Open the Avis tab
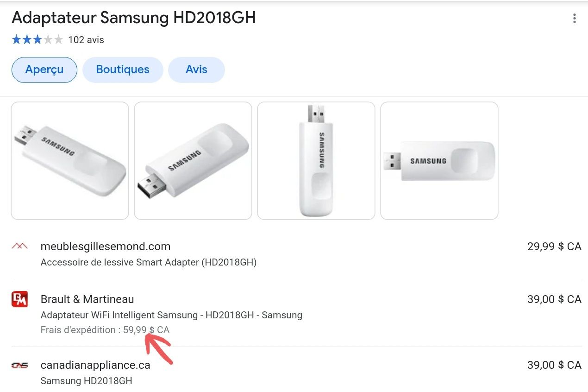Screen dimensions: 588x392 click(196, 70)
